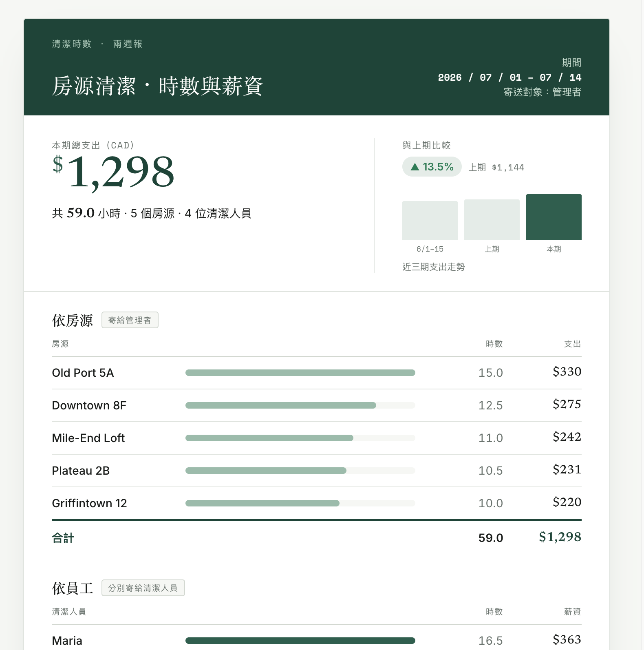Click the Griffintown 12 hours bar
This screenshot has height=650, width=644.
[x=300, y=503]
